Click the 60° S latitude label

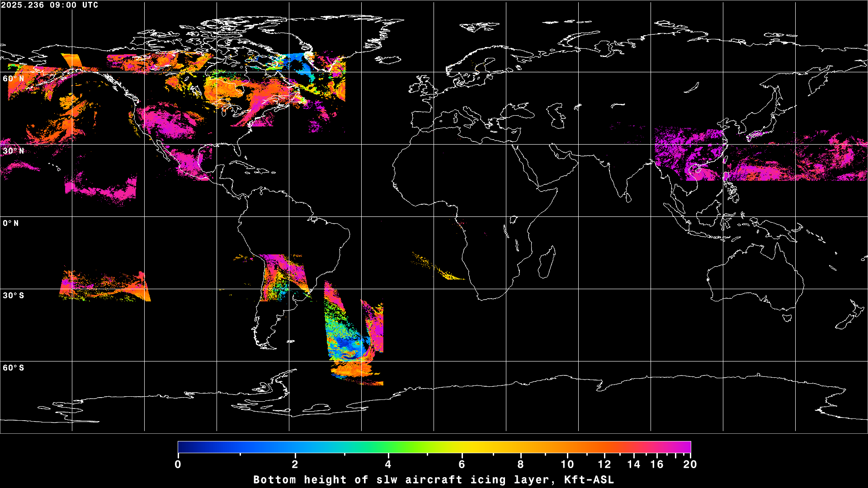pos(13,368)
